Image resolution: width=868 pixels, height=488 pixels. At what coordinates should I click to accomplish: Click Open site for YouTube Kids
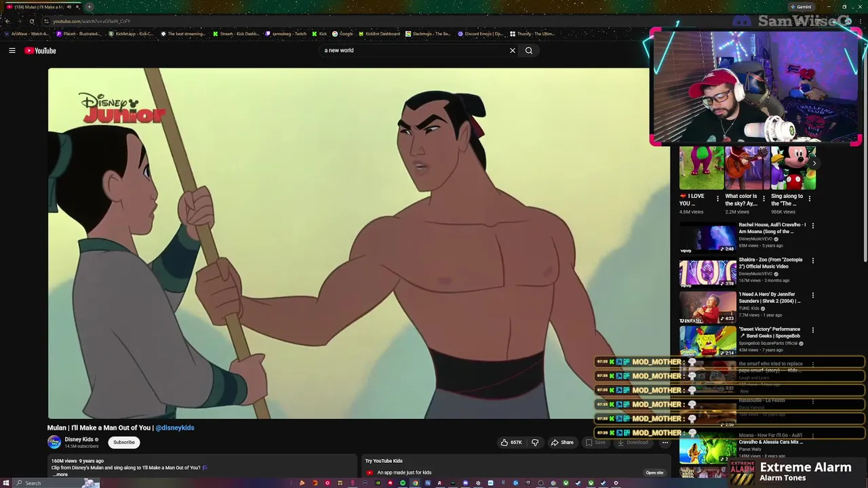[654, 472]
